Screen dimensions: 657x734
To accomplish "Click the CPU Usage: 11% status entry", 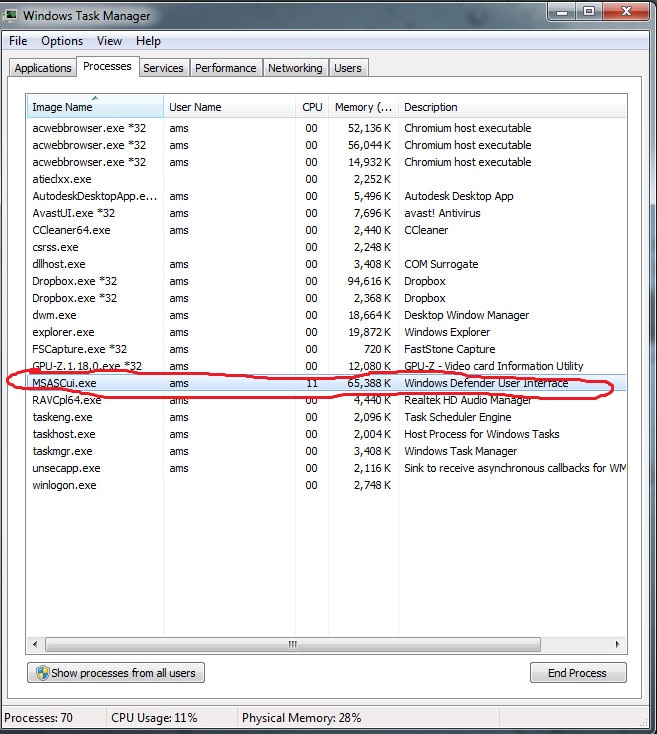I will click(154, 718).
